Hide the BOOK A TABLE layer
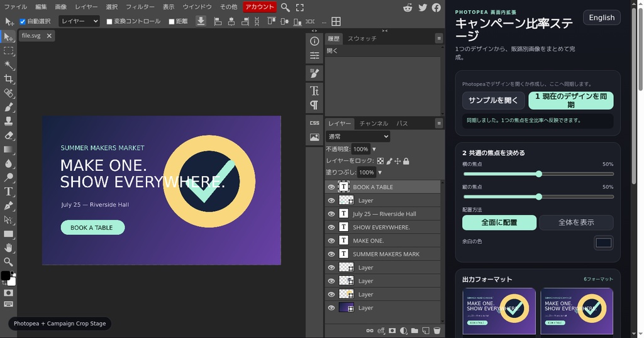 (x=331, y=187)
